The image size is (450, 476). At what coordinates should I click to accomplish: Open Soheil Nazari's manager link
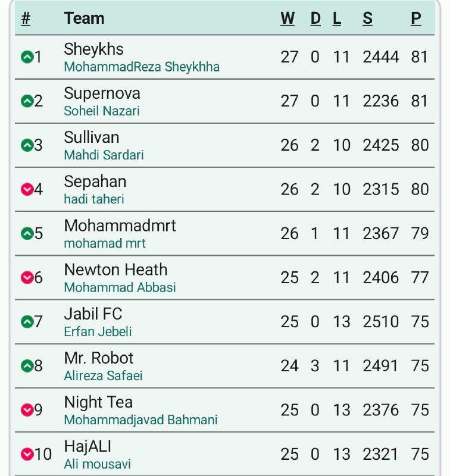[x=102, y=111]
